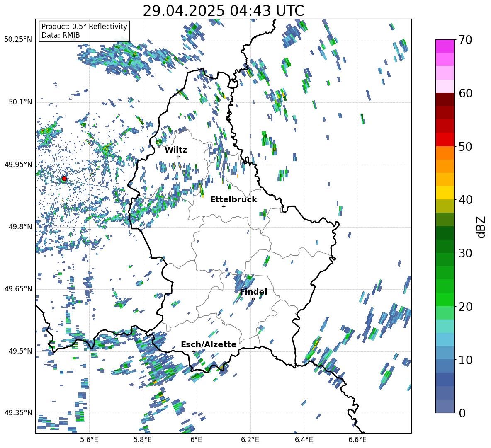Click the colorbar tick value 40
Viewport: 491px width, 448px height.
coord(465,200)
